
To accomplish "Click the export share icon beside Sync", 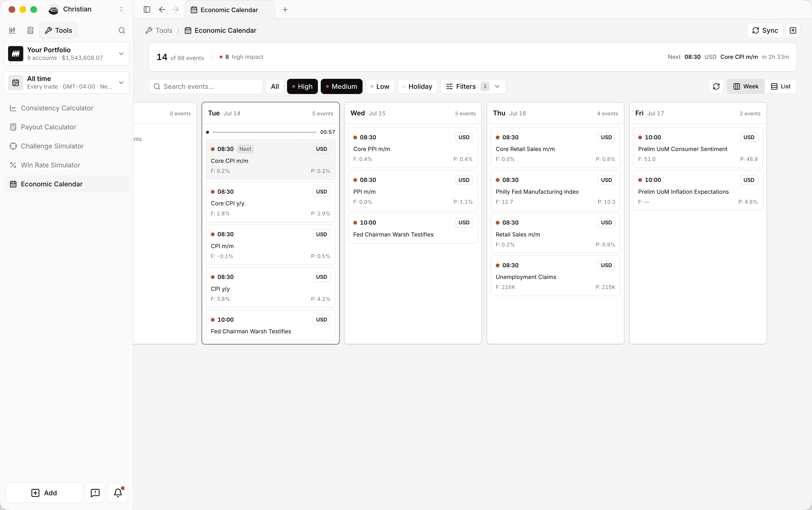I will tap(793, 30).
